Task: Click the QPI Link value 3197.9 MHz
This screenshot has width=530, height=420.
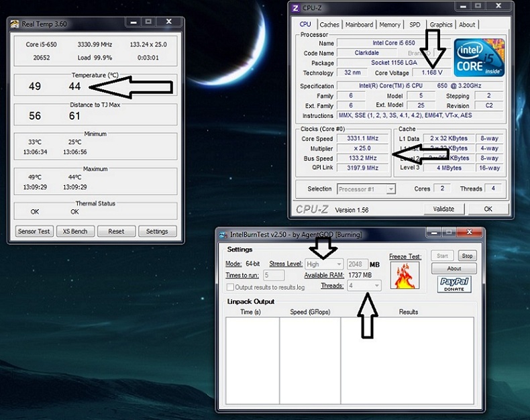Action: 362,168
